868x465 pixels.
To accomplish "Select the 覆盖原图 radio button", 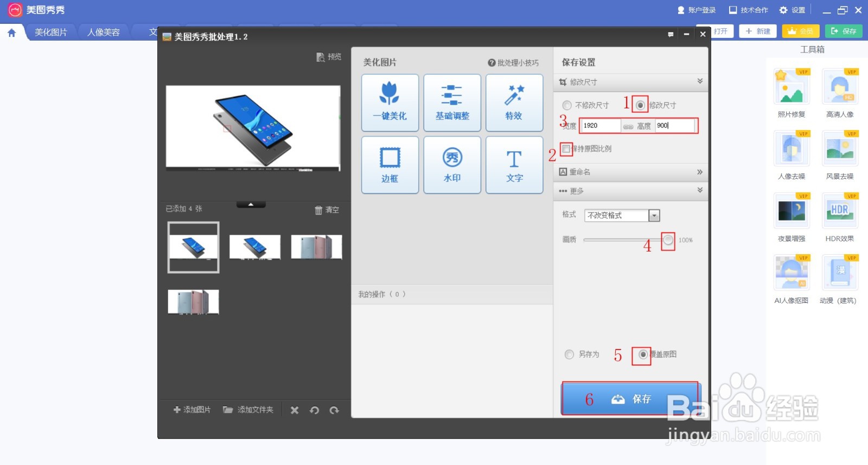I will tap(643, 354).
